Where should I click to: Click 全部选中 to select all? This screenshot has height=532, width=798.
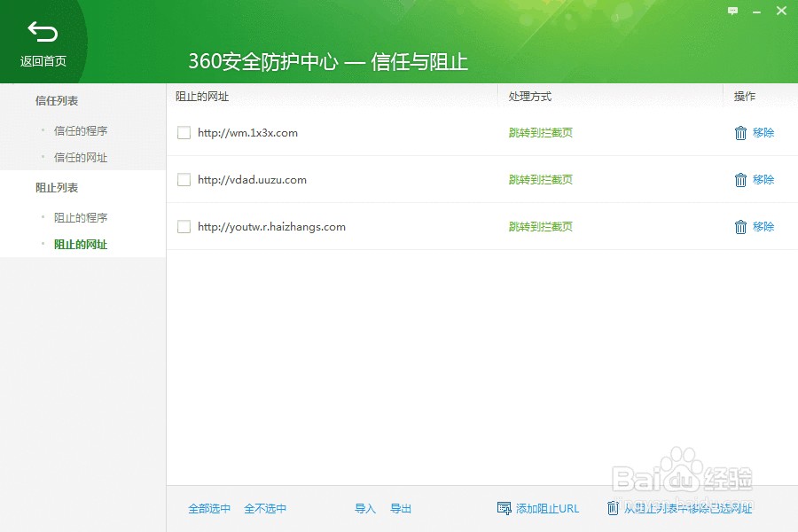209,509
